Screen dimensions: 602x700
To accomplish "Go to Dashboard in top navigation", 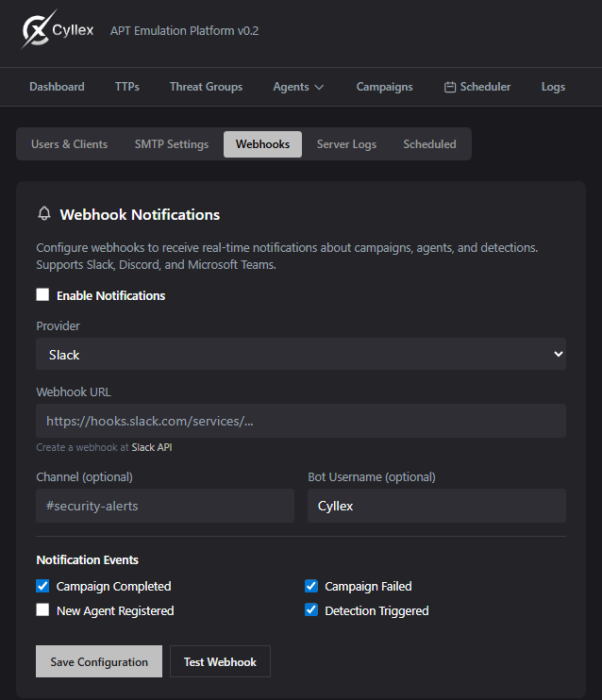I will pos(57,87).
